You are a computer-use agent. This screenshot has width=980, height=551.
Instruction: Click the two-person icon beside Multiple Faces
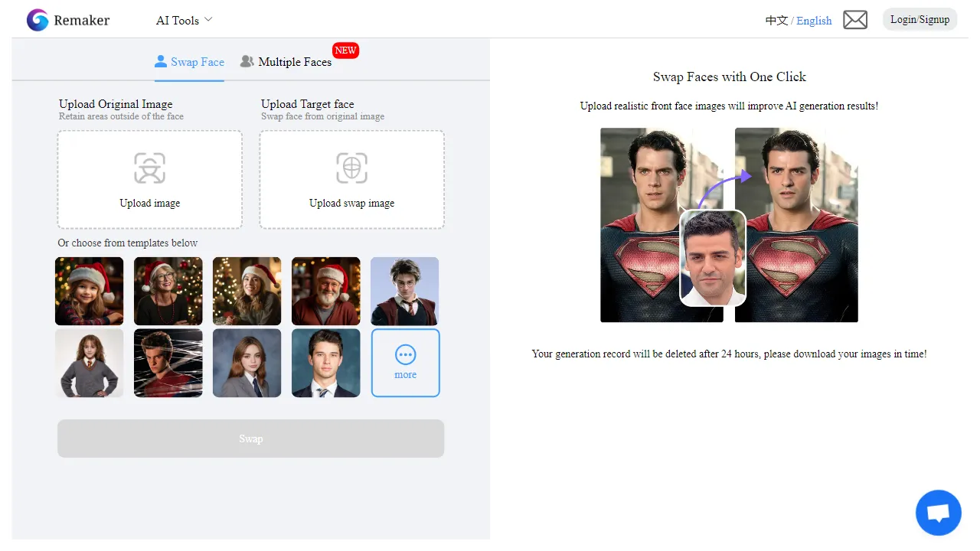pos(247,61)
